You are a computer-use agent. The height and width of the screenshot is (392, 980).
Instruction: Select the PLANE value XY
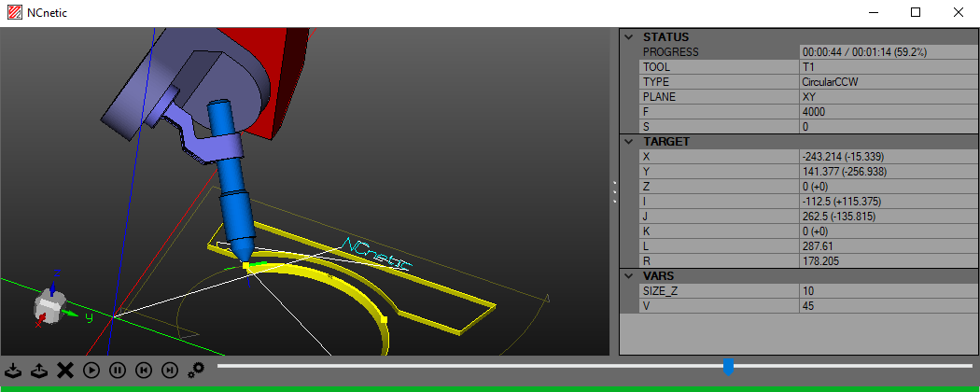click(888, 97)
